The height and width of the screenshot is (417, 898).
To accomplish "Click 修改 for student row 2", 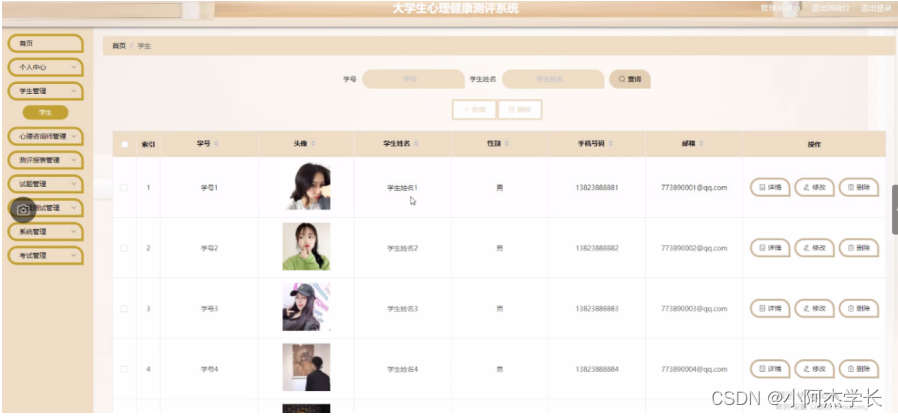I will point(814,248).
